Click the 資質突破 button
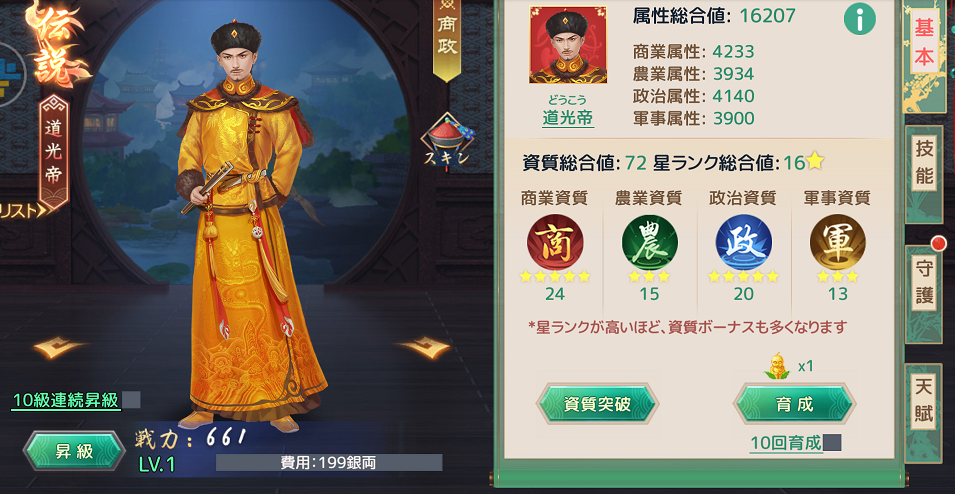955x494 pixels. 597,404
